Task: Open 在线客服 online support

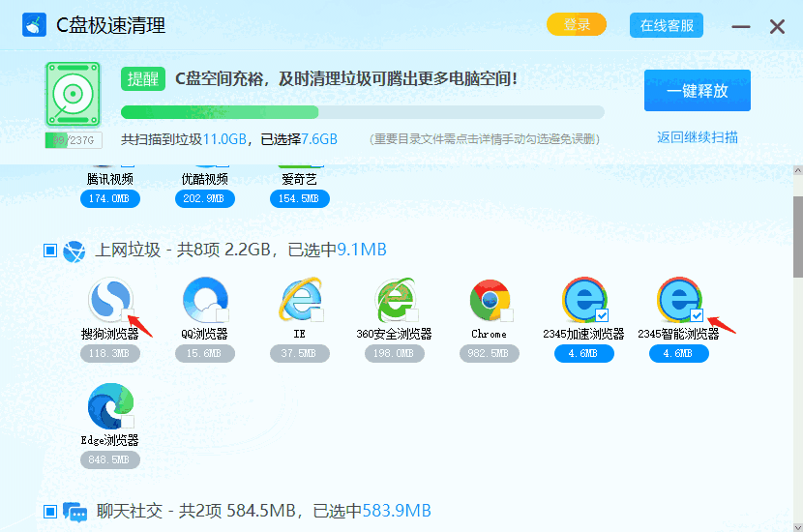Action: click(x=667, y=25)
